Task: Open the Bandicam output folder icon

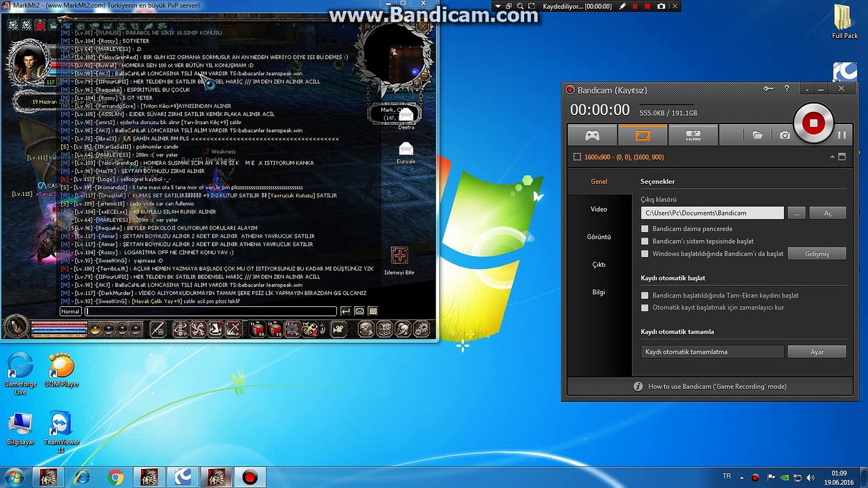Action: [757, 136]
